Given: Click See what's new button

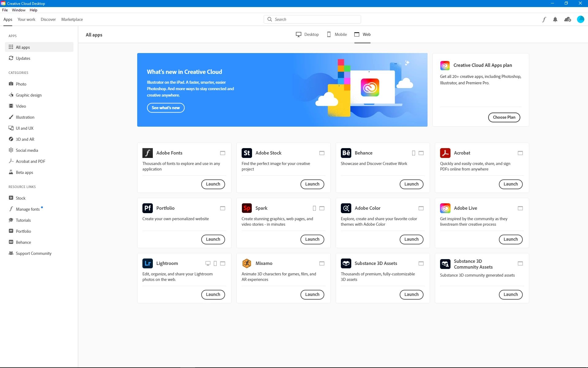Looking at the screenshot, I should (x=166, y=108).
